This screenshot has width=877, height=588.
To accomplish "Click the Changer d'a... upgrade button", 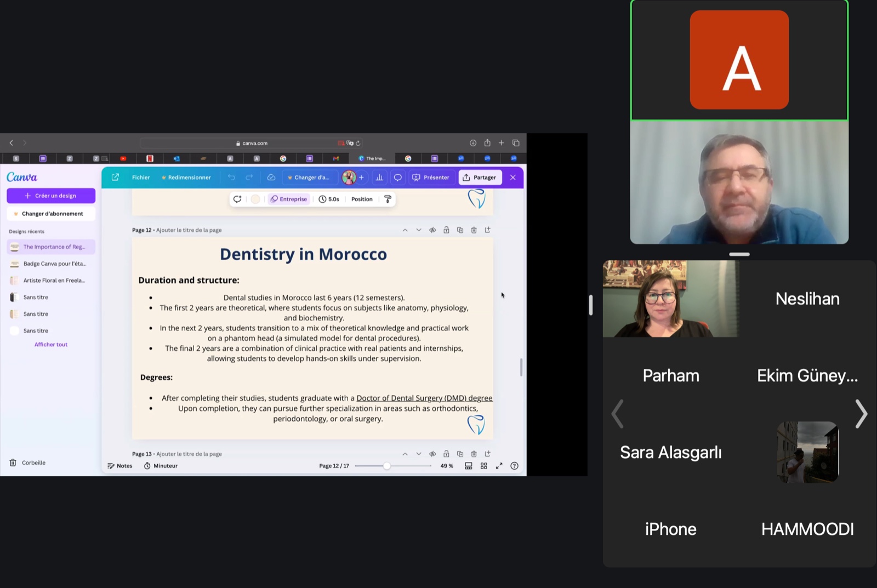I will pyautogui.click(x=309, y=178).
